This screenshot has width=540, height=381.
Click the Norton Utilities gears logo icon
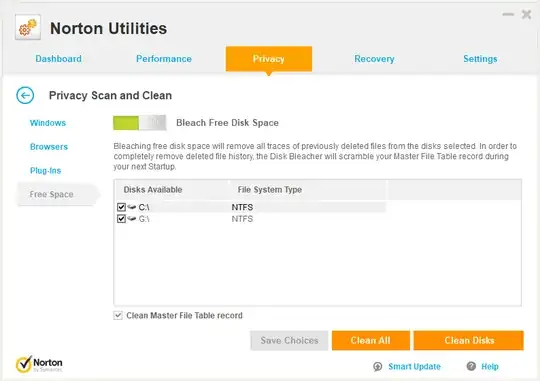[28, 27]
